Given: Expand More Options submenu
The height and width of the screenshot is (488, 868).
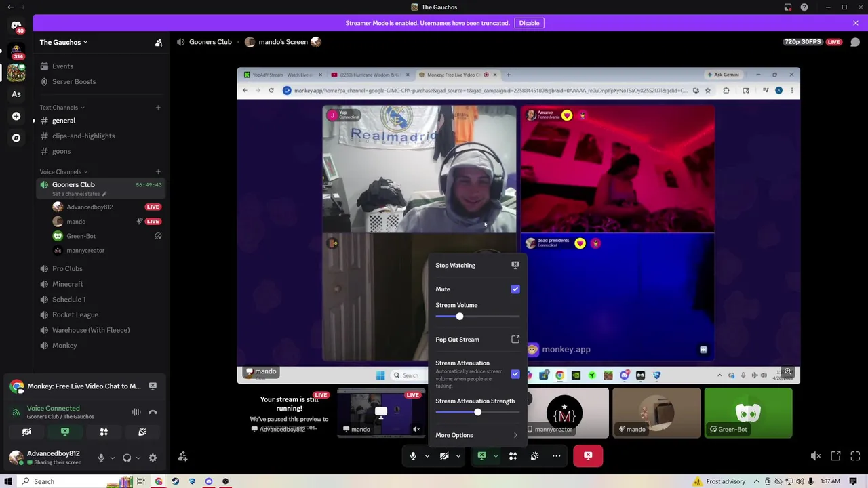Looking at the screenshot, I should click(477, 435).
